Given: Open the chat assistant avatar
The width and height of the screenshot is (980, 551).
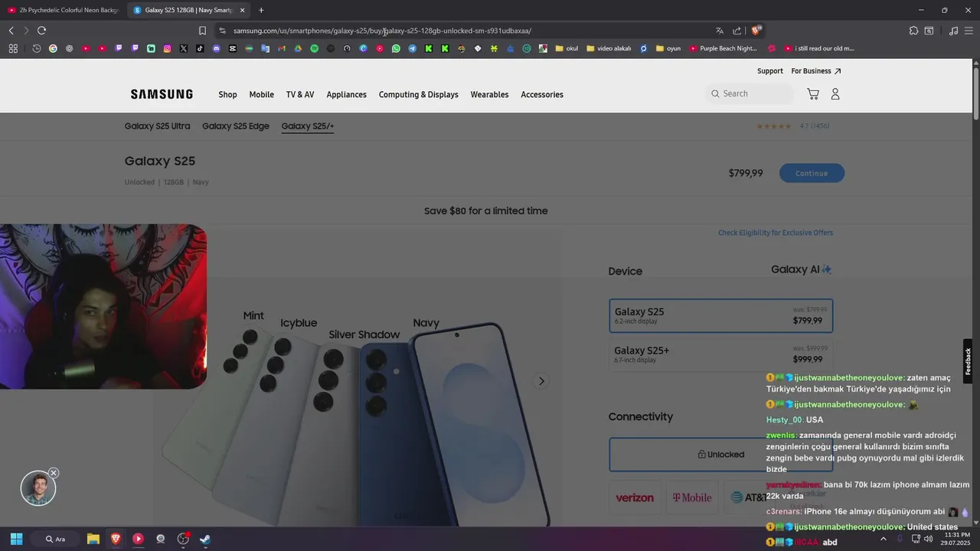Looking at the screenshot, I should pos(38,488).
